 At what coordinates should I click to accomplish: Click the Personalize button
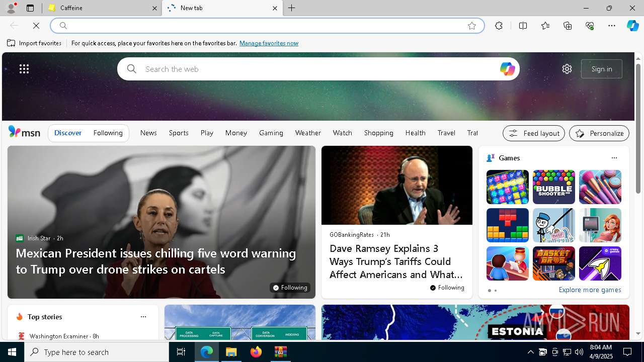pos(599,133)
